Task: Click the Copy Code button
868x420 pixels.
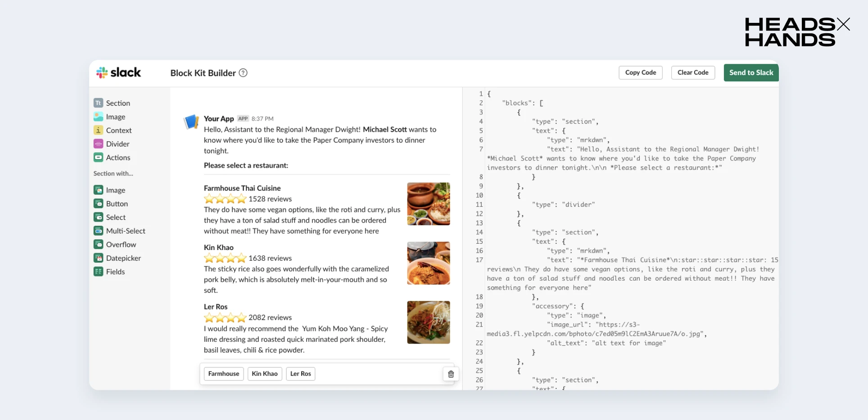Action: pos(641,72)
